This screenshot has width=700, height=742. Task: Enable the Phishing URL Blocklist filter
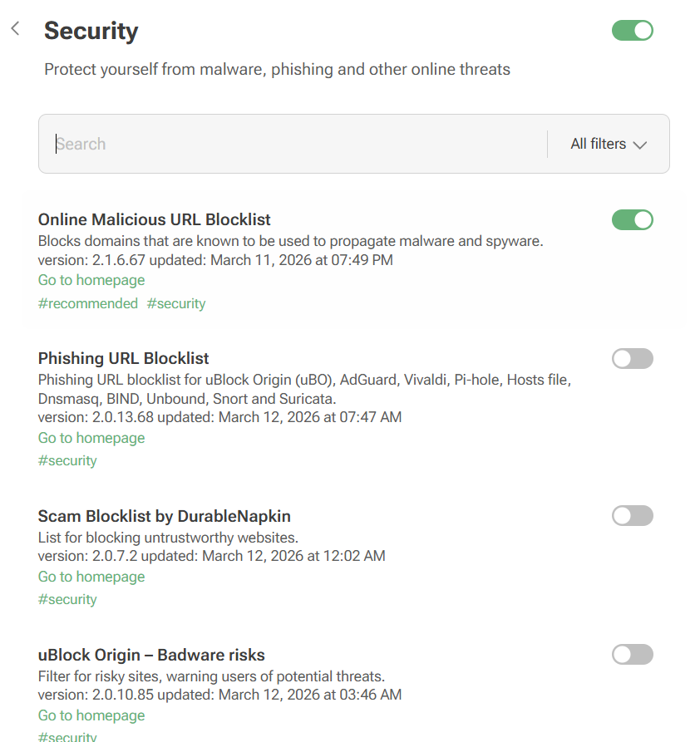[632, 358]
